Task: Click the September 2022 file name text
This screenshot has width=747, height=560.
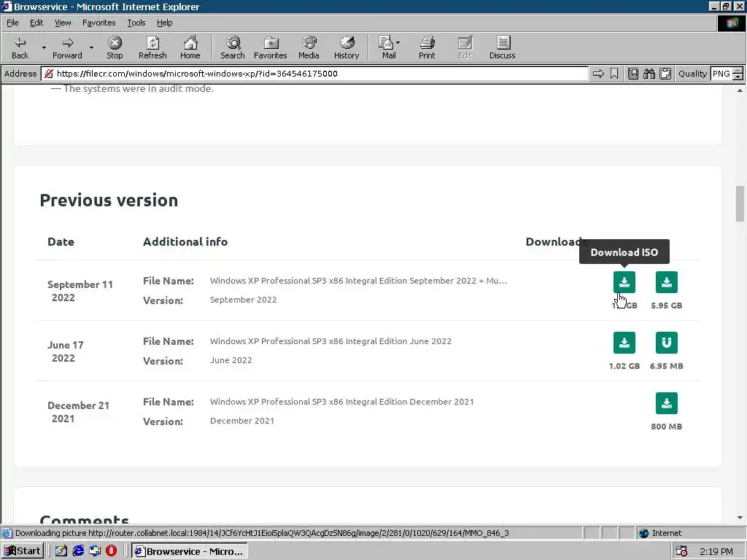Action: pos(358,281)
